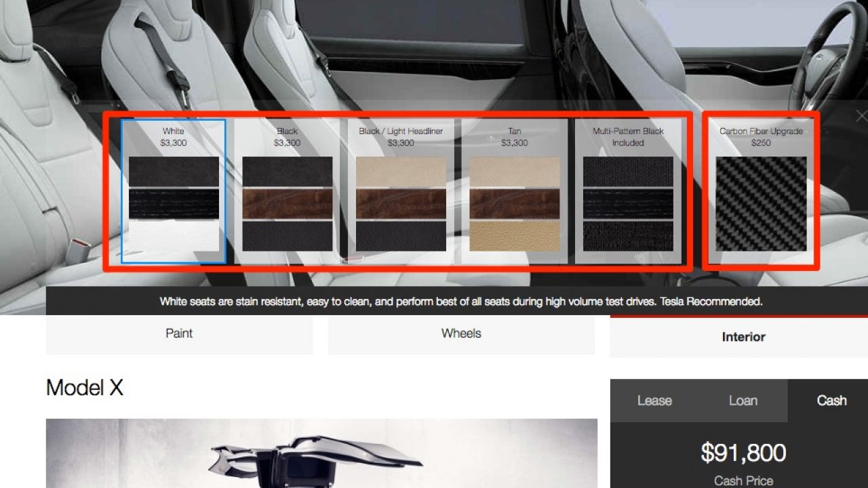Screen dimensions: 868x488
Task: Pick the Black / Light Headliner interior
Action: [401, 191]
